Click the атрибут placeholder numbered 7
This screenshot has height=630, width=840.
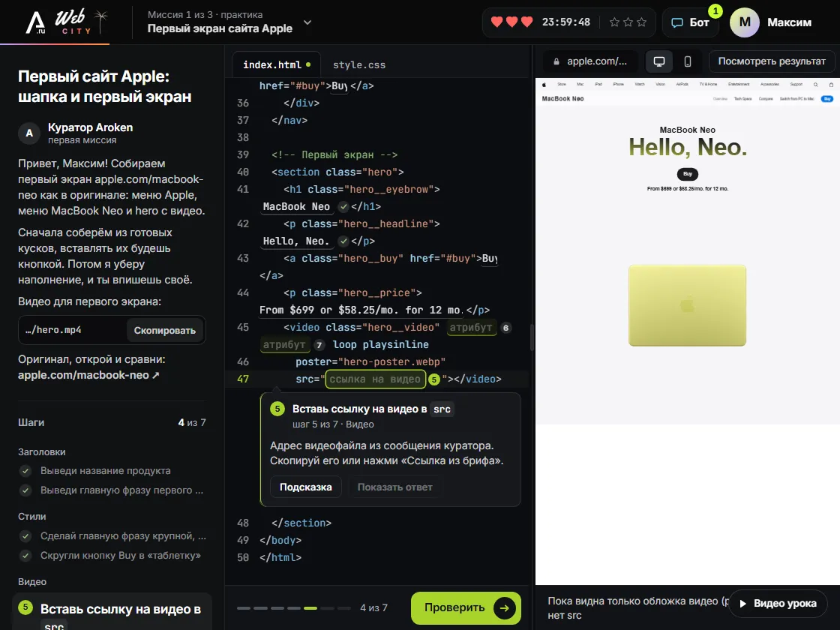coord(284,344)
